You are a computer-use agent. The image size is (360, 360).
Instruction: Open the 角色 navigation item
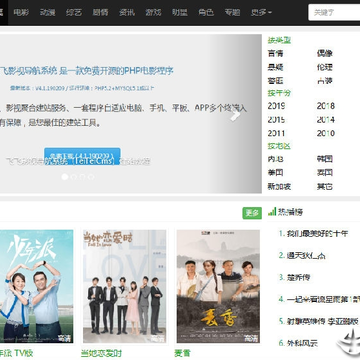click(206, 13)
